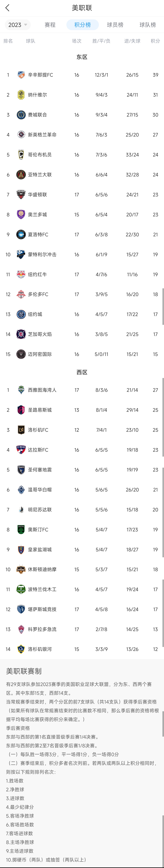Tap the back arrow icon

click(x=7, y=8)
